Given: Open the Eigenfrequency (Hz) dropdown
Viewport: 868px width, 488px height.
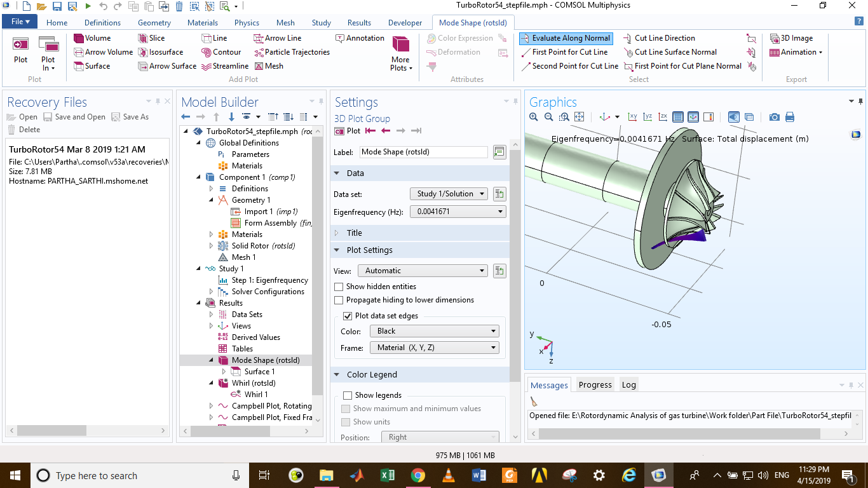Looking at the screenshot, I should click(458, 212).
